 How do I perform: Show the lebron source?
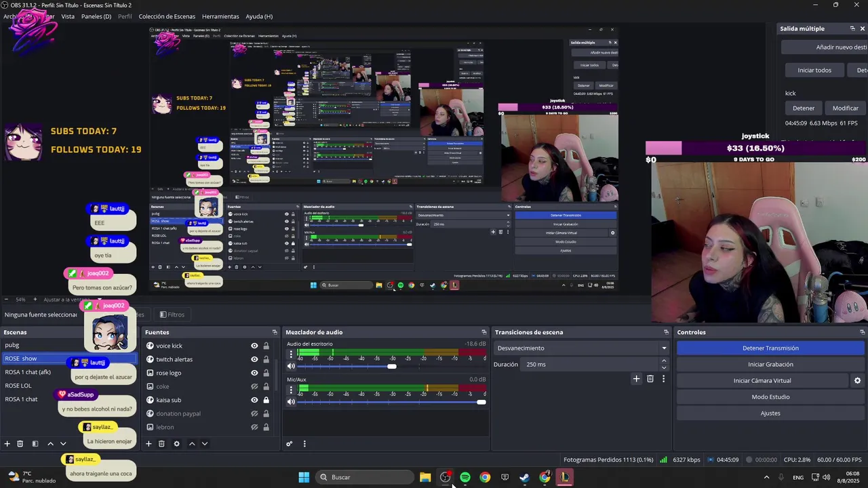254,427
